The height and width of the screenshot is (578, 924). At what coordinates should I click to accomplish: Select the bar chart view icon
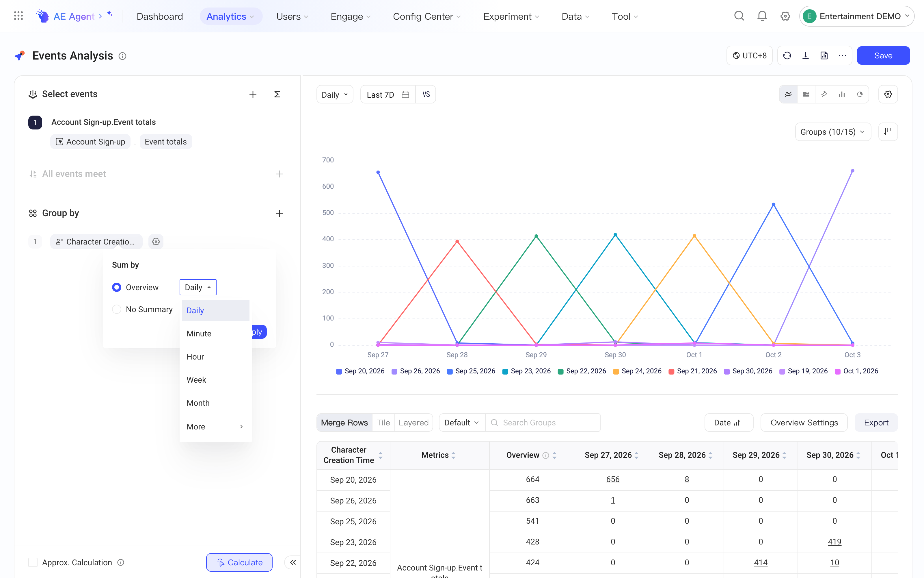[841, 95]
